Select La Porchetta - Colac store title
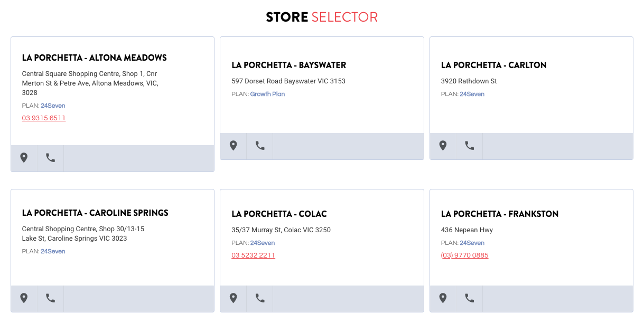The image size is (644, 323). (279, 214)
